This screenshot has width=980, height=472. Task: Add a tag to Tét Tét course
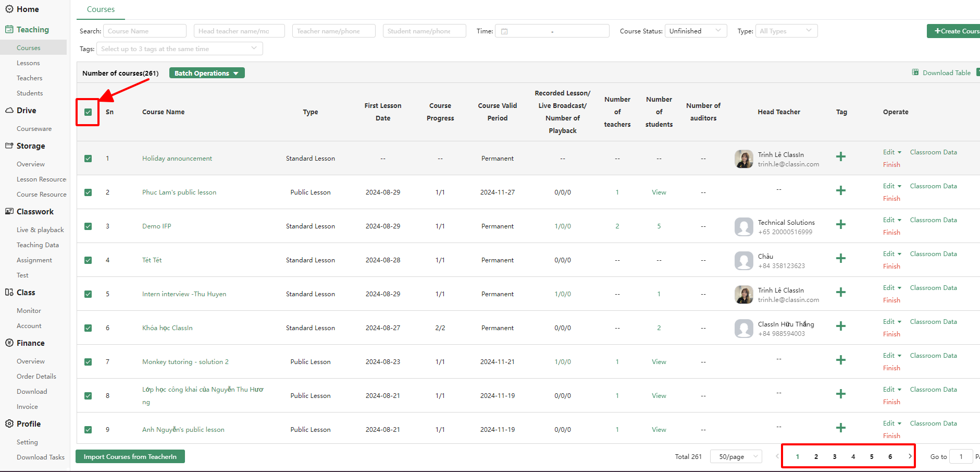click(x=841, y=258)
